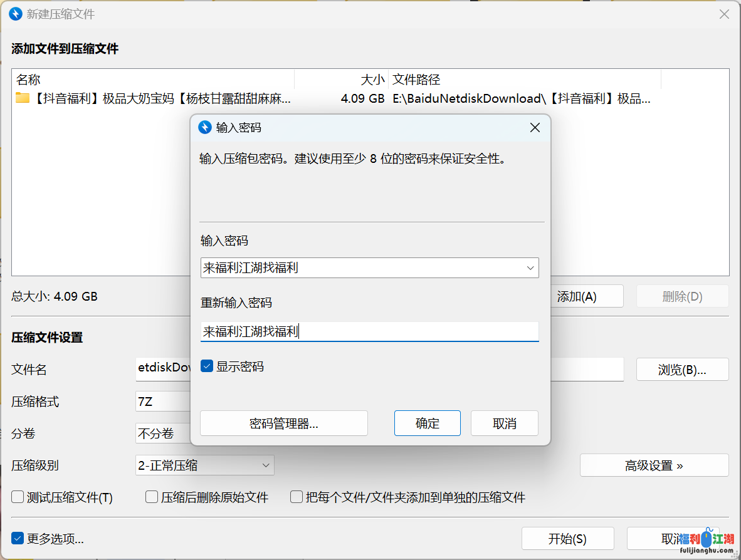Viewport: 741px width, 560px height.
Task: Check 把每个文件/文件夹添加到单独的压缩文件
Action: pyautogui.click(x=296, y=497)
